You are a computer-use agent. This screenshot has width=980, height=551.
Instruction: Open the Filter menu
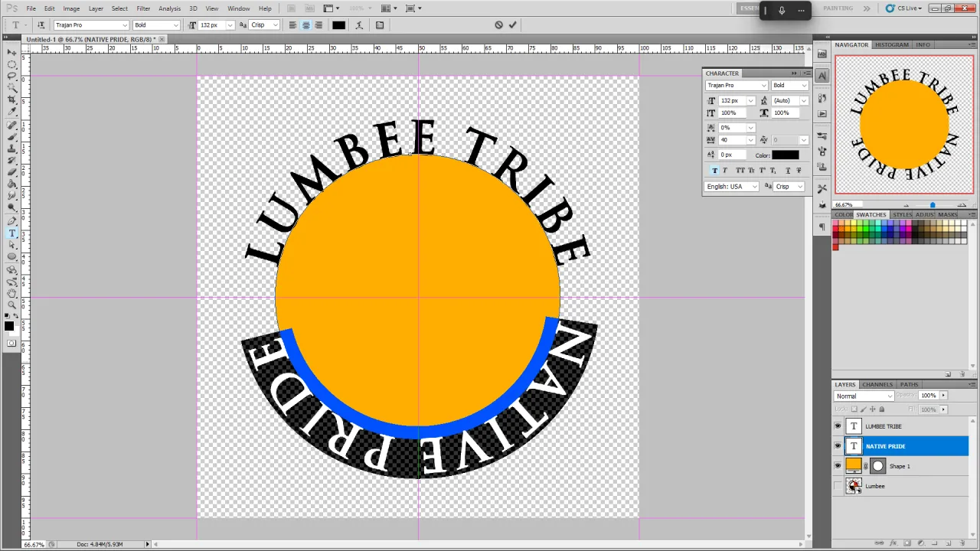click(143, 8)
